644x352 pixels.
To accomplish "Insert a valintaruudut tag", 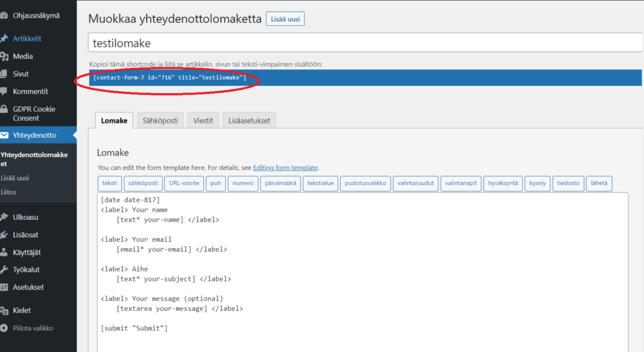I will tap(416, 183).
